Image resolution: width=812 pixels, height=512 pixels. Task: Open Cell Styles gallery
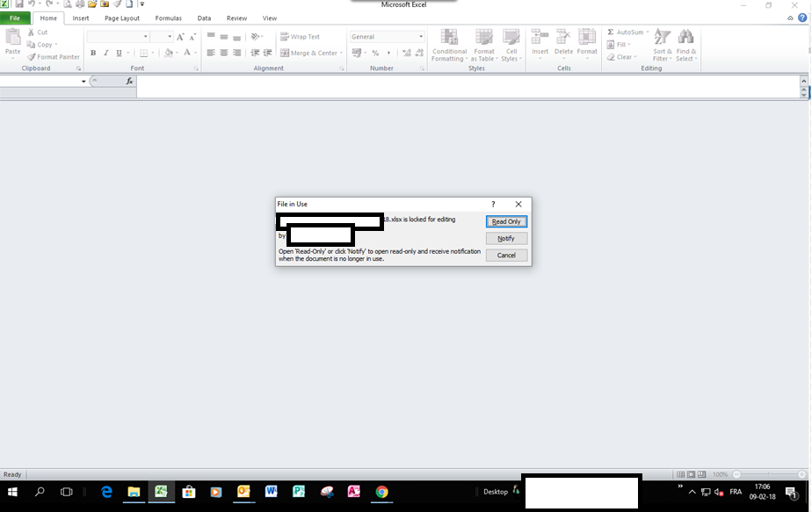(x=511, y=46)
